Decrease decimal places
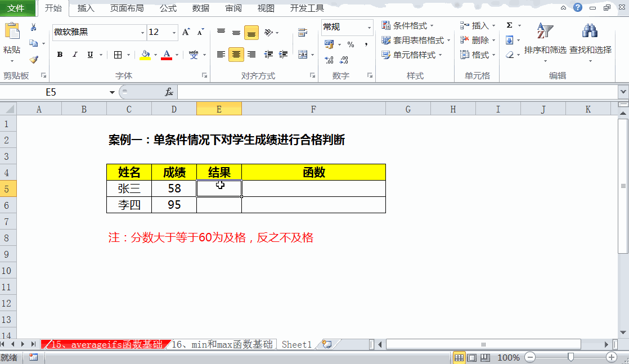Viewport: 629px width, 364px height. click(x=344, y=60)
